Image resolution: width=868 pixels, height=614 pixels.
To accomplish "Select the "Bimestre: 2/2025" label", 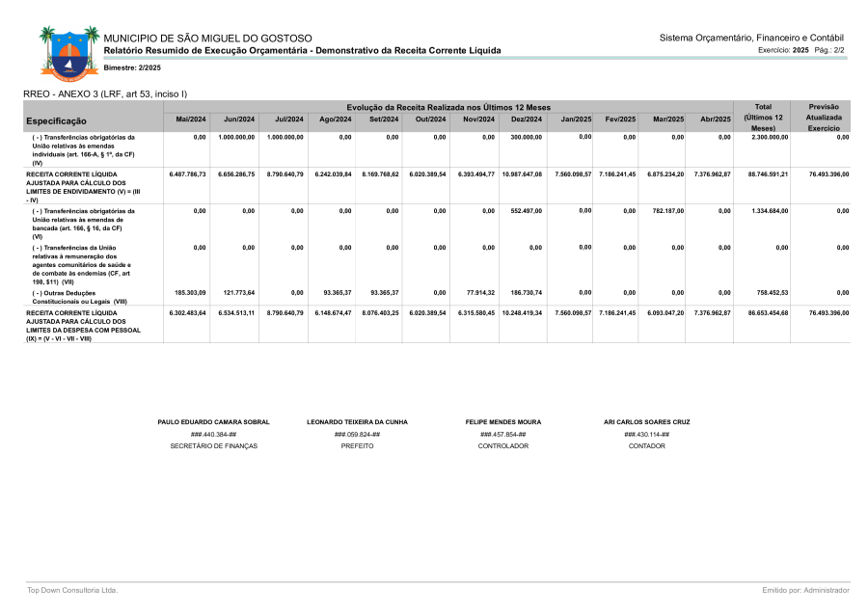I will click(132, 67).
